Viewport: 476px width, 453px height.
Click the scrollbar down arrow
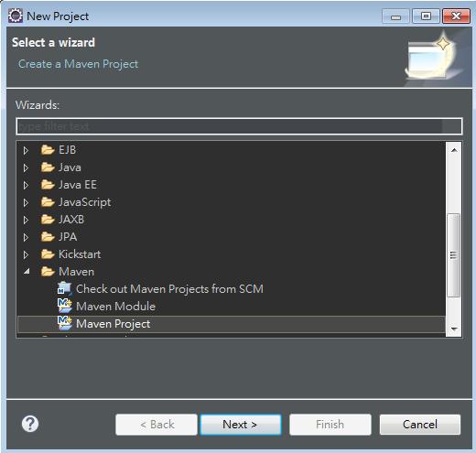(x=454, y=329)
